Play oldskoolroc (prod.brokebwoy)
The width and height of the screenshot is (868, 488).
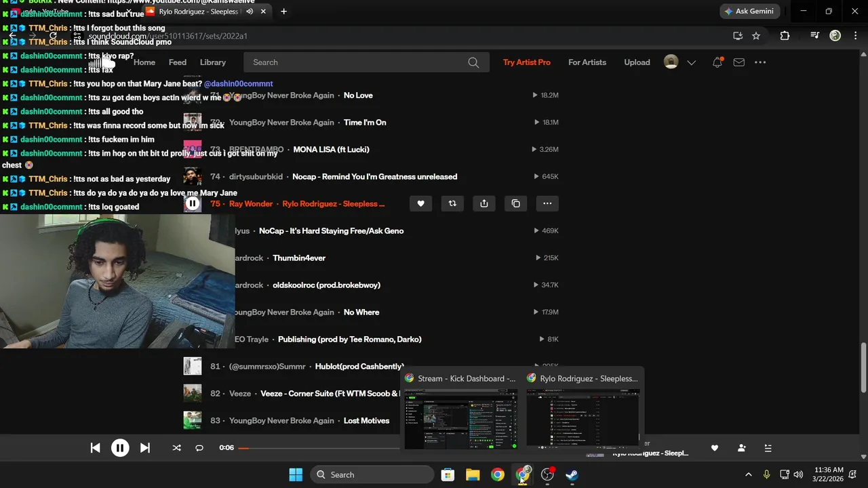point(326,285)
